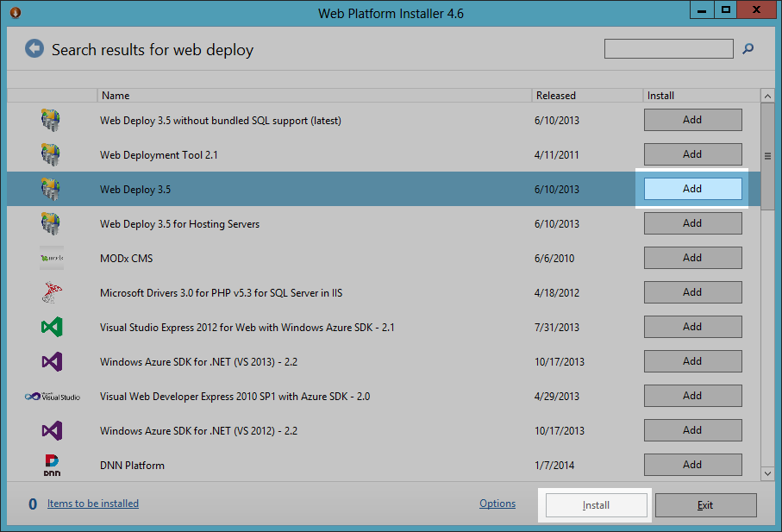
Task: Click the Install column header
Action: tap(701, 95)
